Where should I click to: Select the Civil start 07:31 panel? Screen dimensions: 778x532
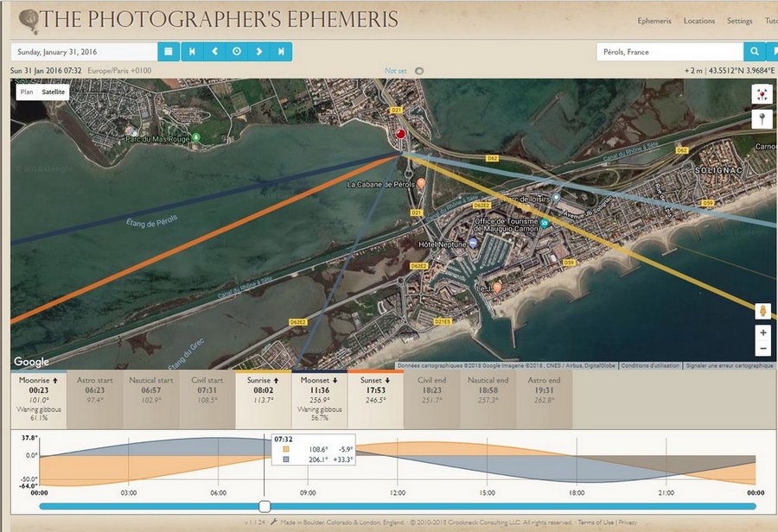tap(207, 399)
